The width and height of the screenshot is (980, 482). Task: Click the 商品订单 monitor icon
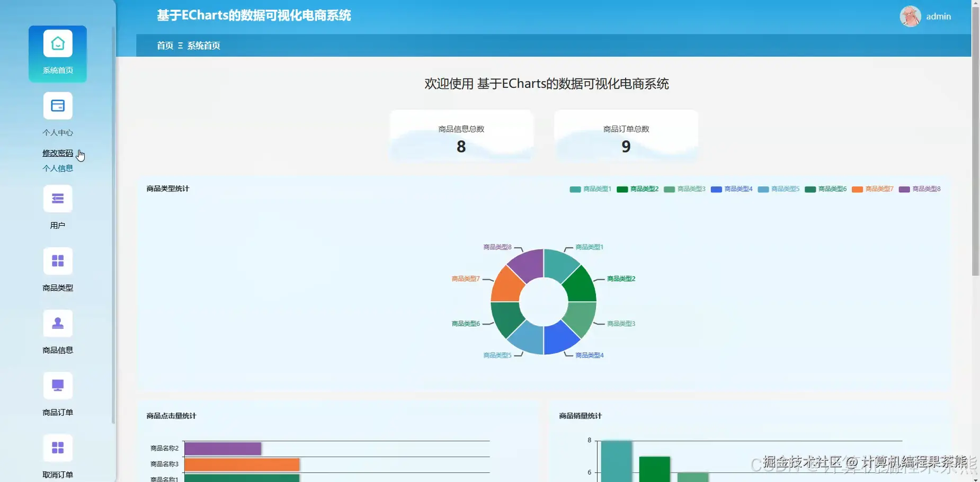point(57,385)
